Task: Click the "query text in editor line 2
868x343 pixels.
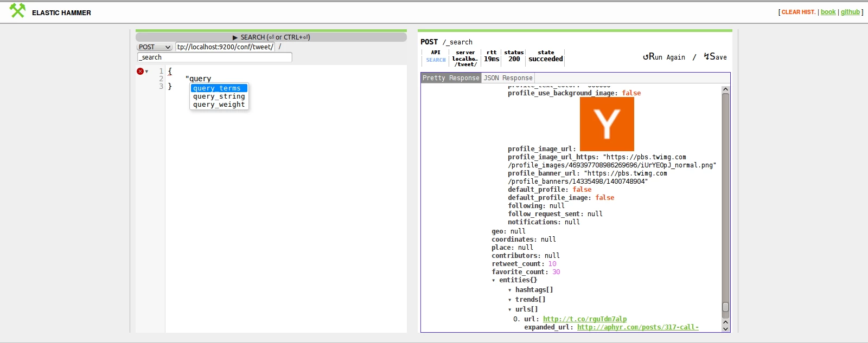Action: click(x=198, y=79)
